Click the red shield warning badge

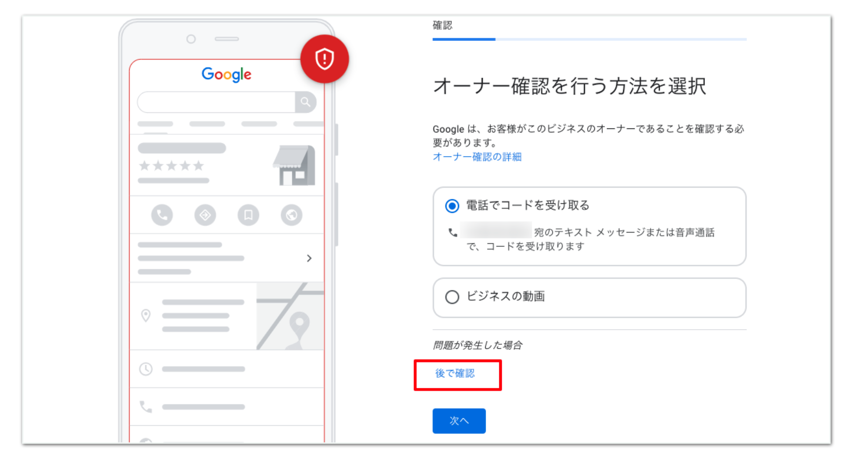[x=324, y=59]
